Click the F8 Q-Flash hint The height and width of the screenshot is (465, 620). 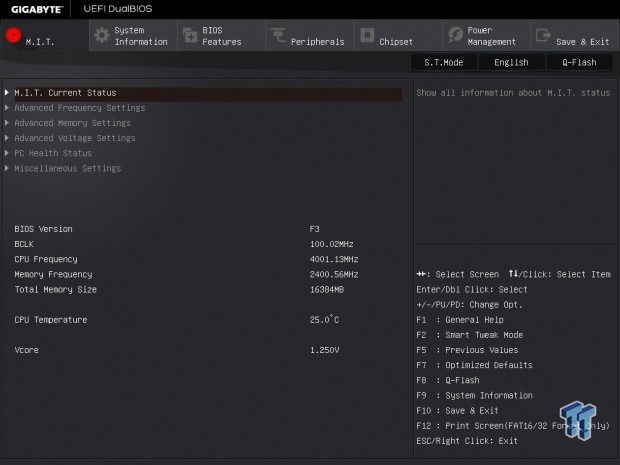[448, 380]
